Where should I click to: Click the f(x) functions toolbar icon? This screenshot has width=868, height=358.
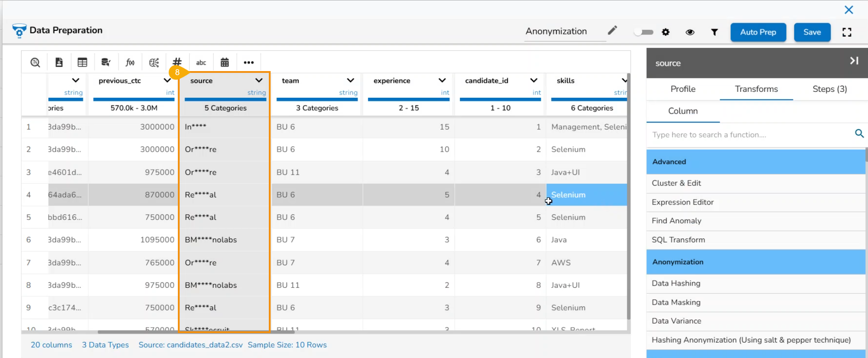130,62
